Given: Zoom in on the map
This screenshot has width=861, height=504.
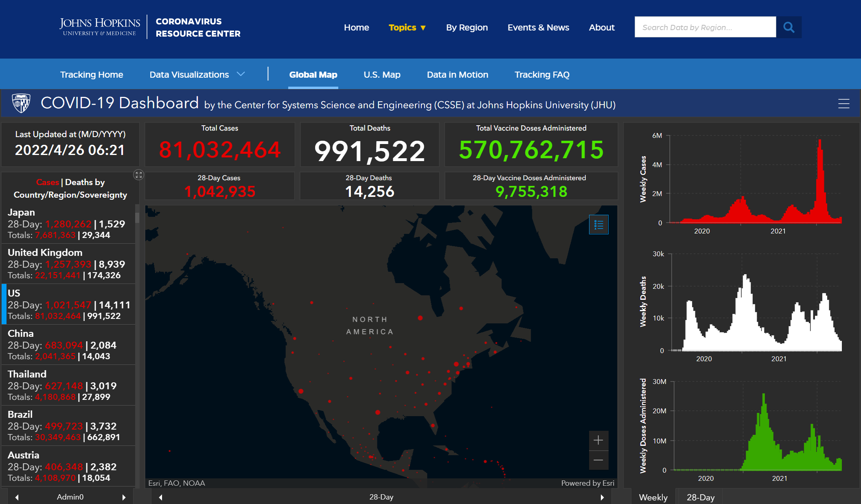Looking at the screenshot, I should click(x=598, y=440).
